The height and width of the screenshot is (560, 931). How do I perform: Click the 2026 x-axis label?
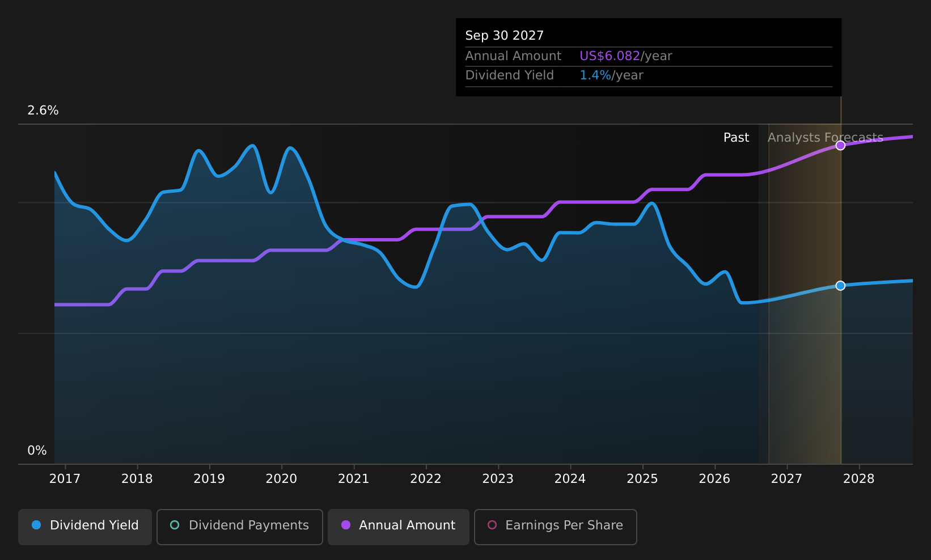[x=714, y=479]
